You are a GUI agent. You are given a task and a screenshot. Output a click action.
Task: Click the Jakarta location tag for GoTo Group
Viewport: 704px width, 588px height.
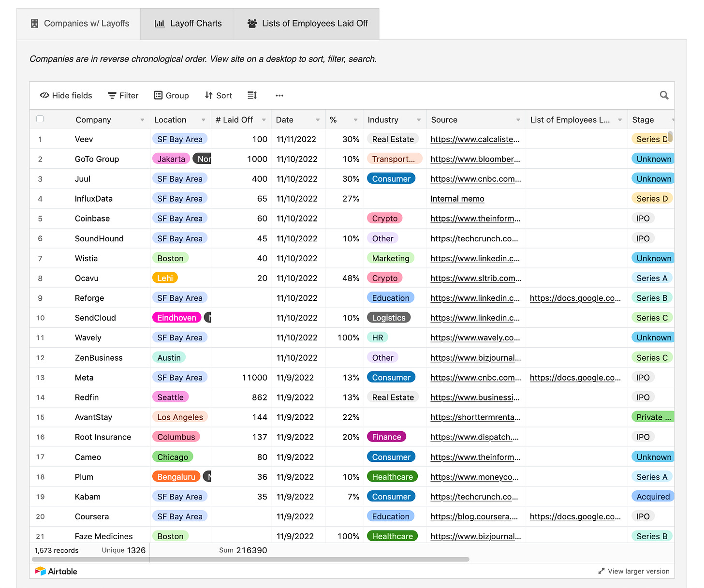pos(171,159)
